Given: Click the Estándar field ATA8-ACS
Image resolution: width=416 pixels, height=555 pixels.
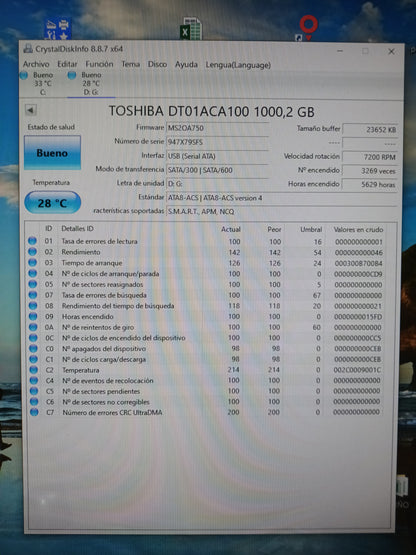Looking at the screenshot, I should (x=281, y=198).
